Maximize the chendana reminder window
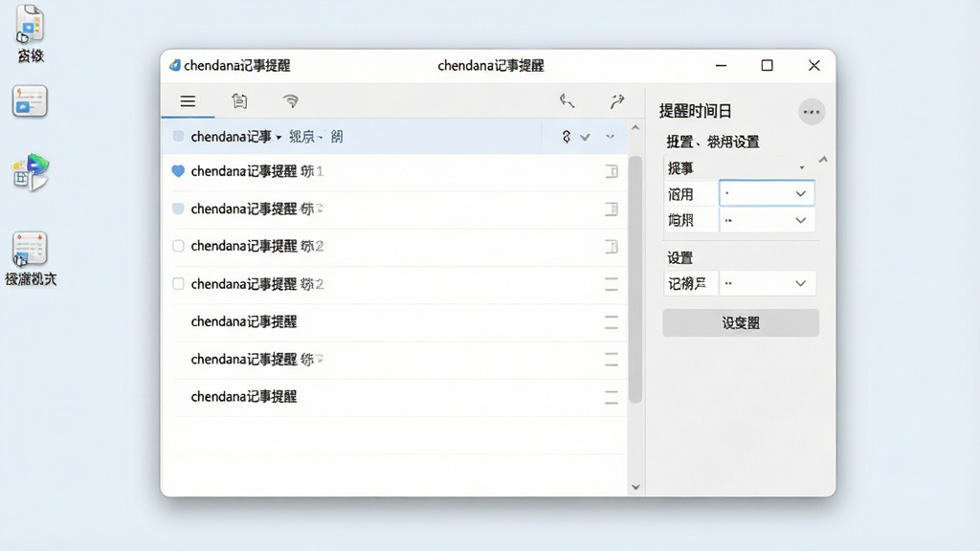 click(767, 66)
